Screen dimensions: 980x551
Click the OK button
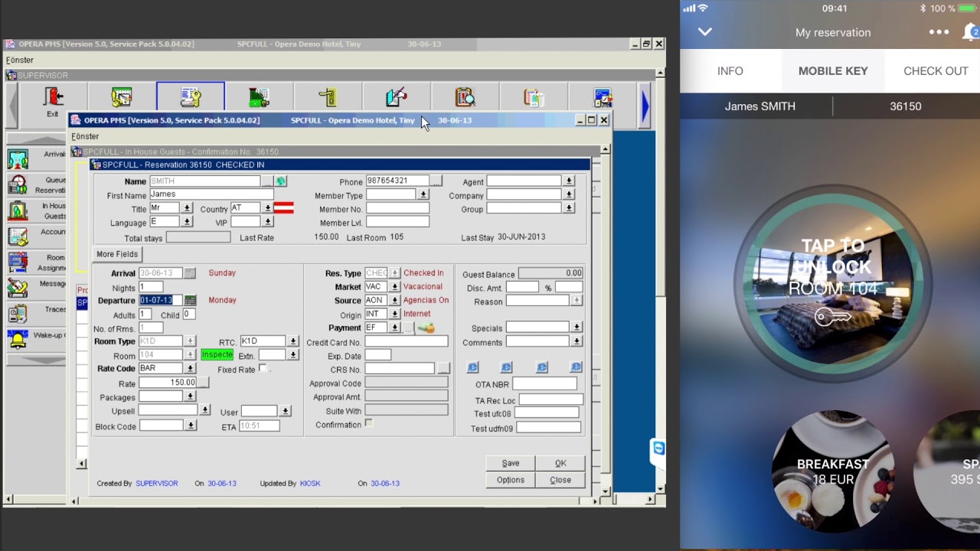pos(560,463)
